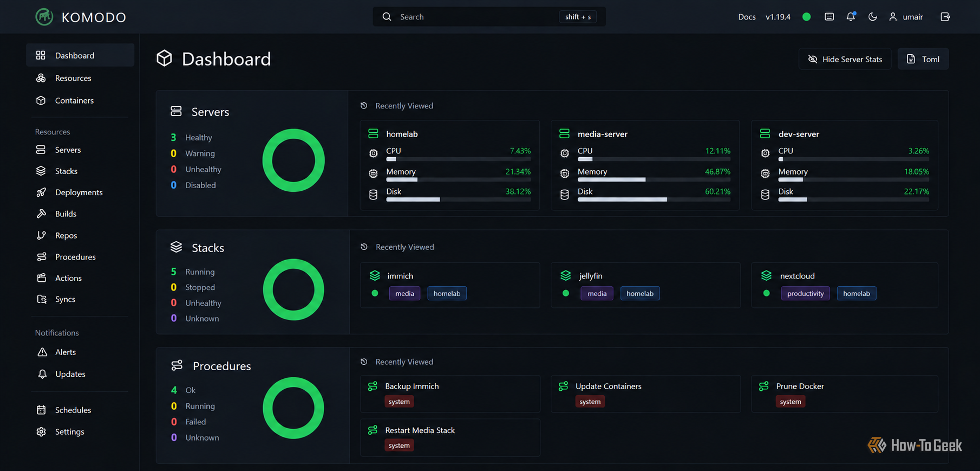980x471 pixels.
Task: Click the Servers health donut chart
Action: point(293,160)
